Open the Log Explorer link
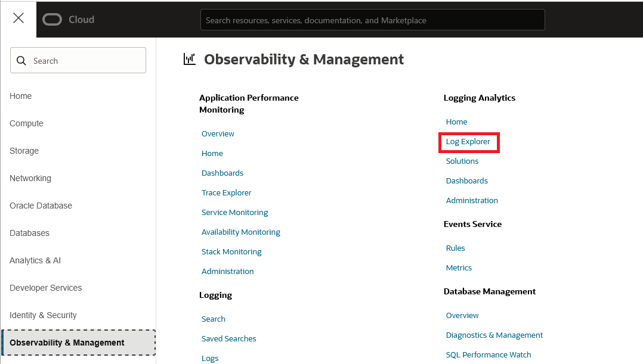Screen dimensions: 643x364 468,142
